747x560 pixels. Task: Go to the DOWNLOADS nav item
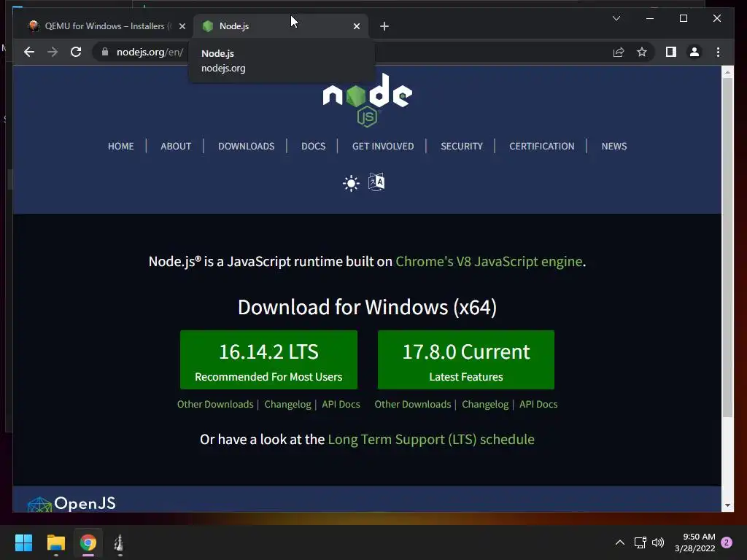[x=247, y=146]
